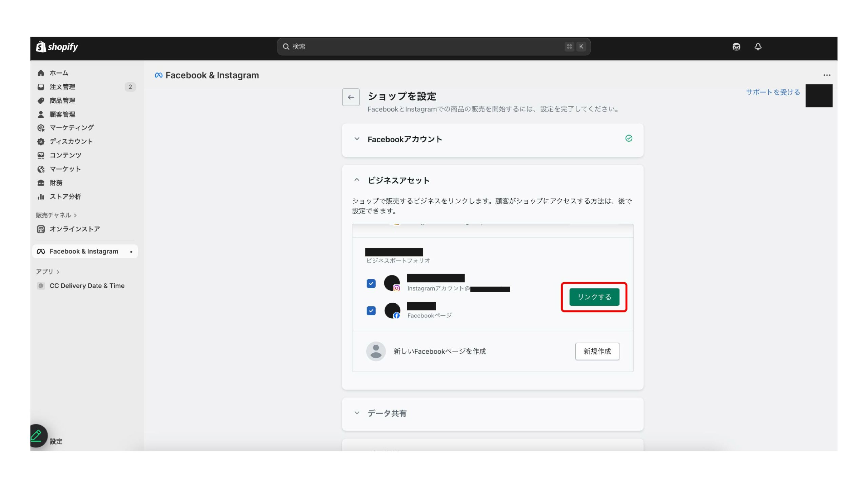Viewport: 868px width, 488px height.
Task: Open the three-dot more menu
Action: (x=827, y=75)
